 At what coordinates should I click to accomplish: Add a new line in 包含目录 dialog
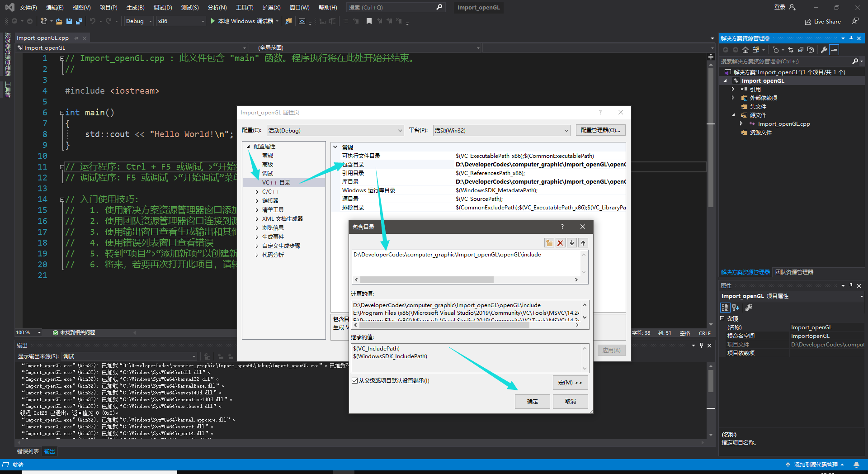click(x=549, y=242)
